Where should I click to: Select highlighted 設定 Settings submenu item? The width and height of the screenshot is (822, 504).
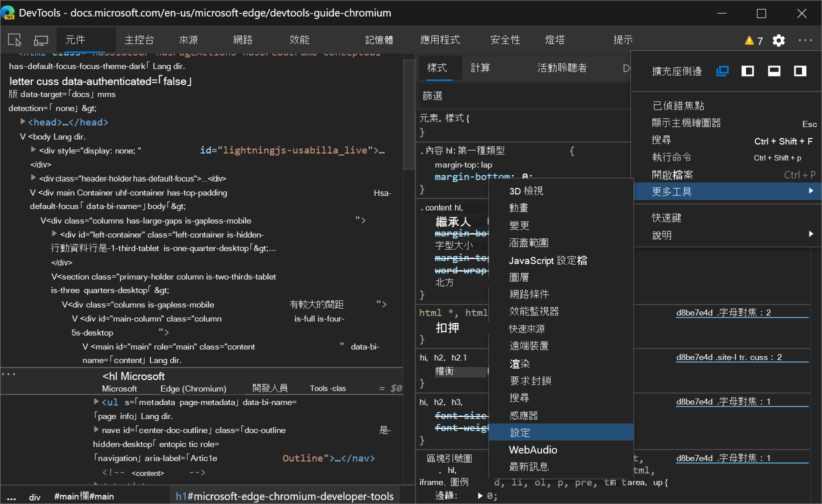[561, 432]
